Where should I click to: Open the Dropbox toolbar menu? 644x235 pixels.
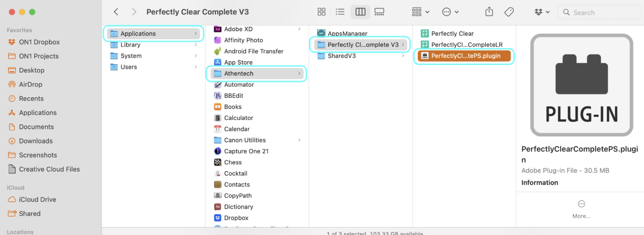tap(542, 12)
